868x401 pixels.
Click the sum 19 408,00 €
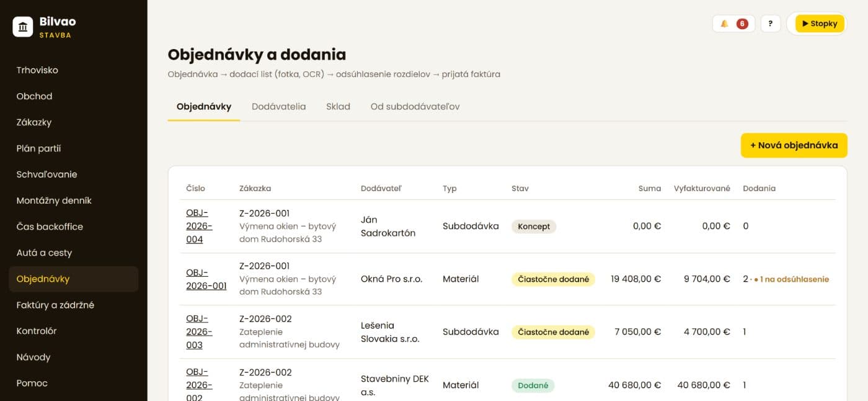point(635,279)
